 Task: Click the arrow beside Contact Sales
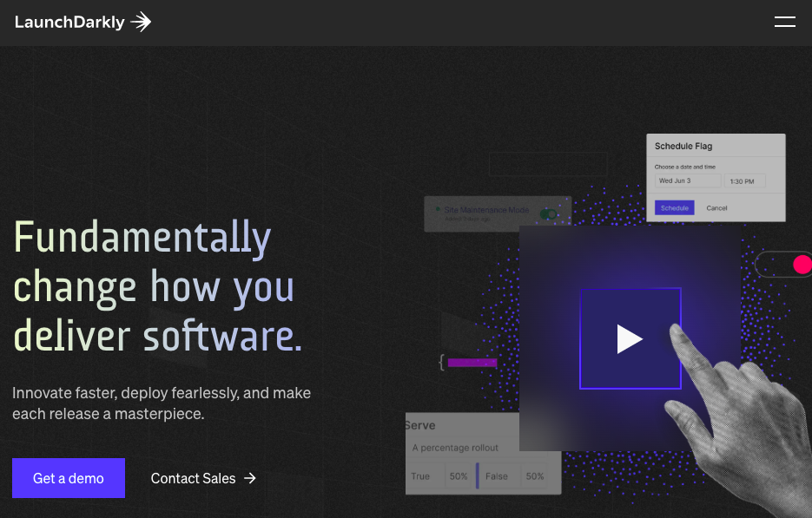click(x=250, y=478)
